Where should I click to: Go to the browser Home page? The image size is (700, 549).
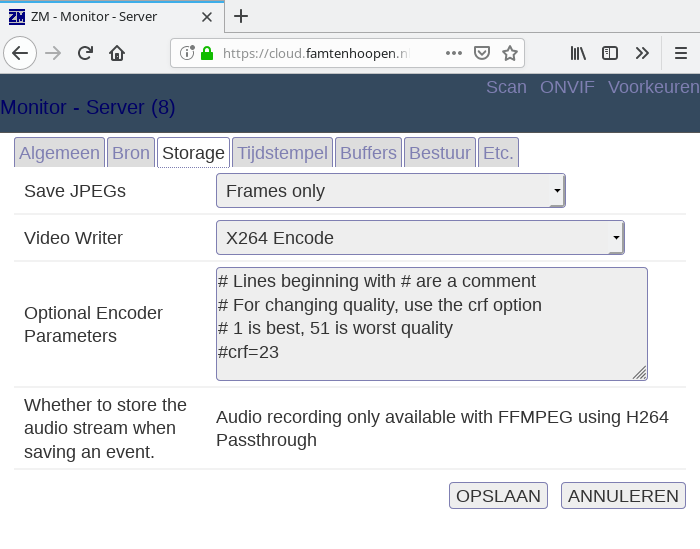(x=117, y=53)
